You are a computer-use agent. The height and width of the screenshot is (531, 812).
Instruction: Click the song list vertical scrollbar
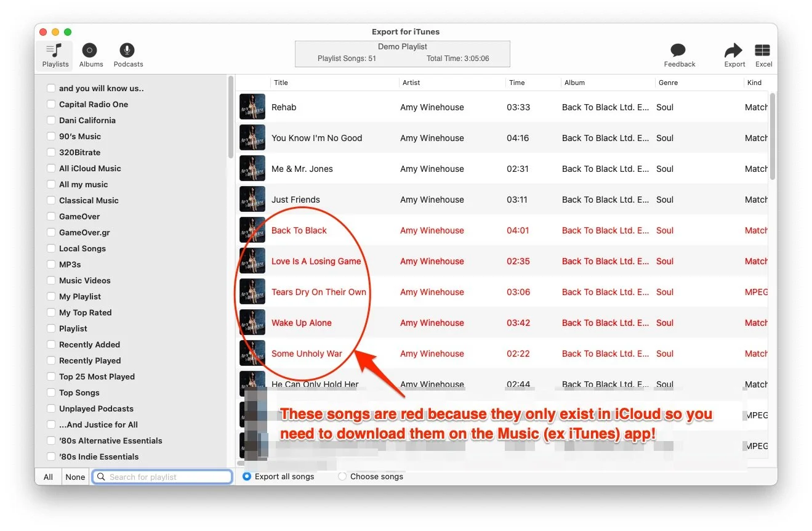(772, 137)
